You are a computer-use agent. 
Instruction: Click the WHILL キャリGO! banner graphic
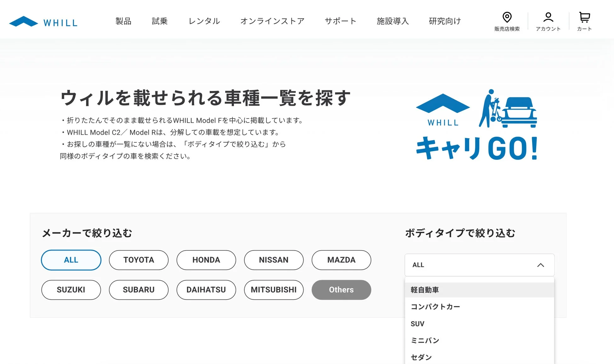pos(476,125)
